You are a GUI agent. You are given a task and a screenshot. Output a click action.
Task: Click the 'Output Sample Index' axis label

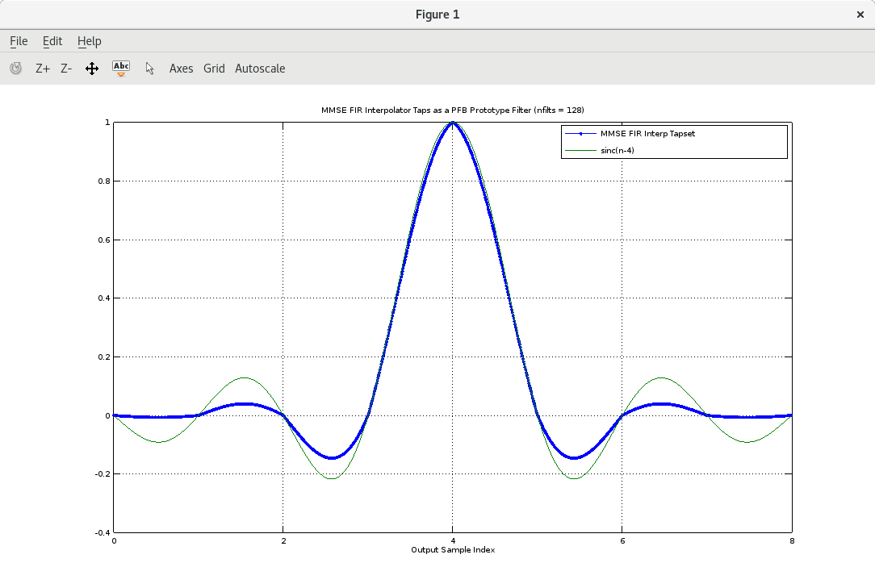[x=453, y=550]
